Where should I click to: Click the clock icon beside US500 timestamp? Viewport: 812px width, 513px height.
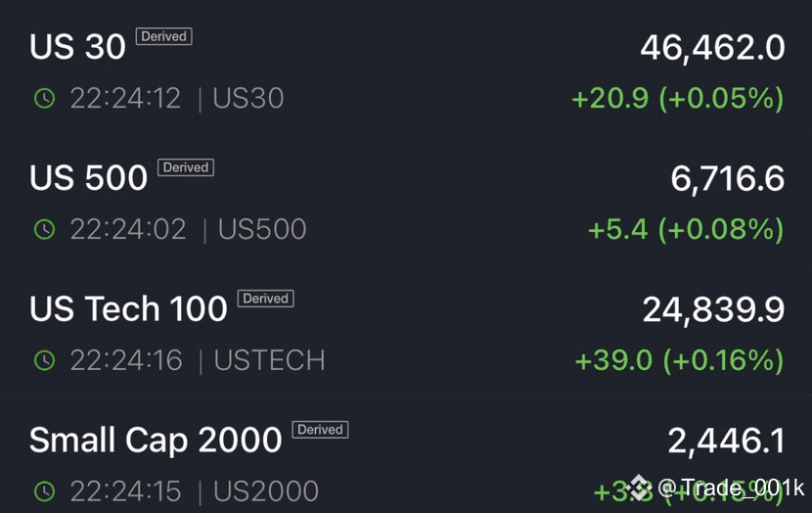(44, 229)
